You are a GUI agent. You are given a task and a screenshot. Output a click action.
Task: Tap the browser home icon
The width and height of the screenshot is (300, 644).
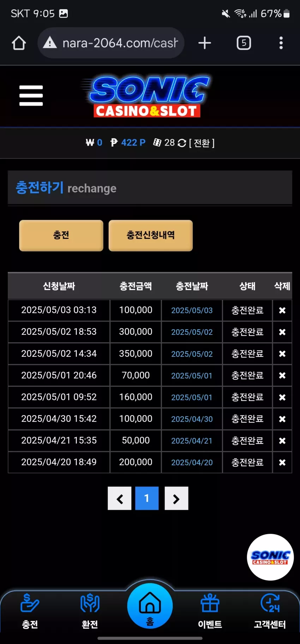click(x=19, y=43)
